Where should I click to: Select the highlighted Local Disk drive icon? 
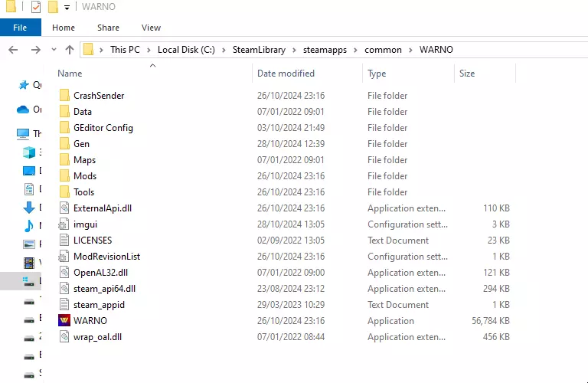(29, 281)
